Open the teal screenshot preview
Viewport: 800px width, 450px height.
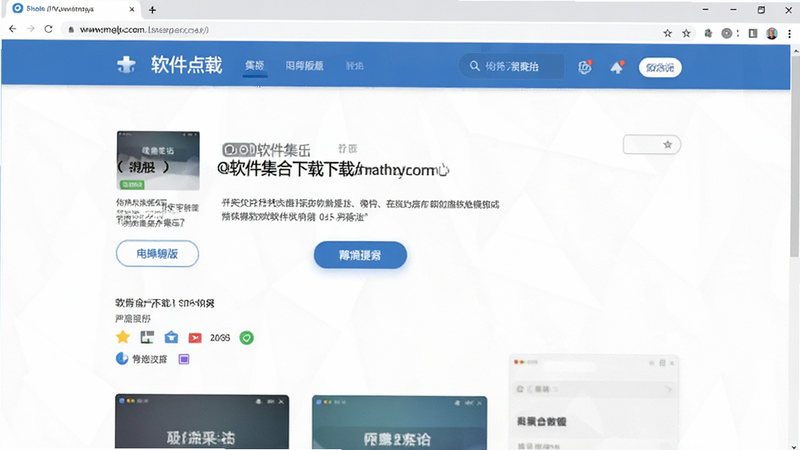399,422
